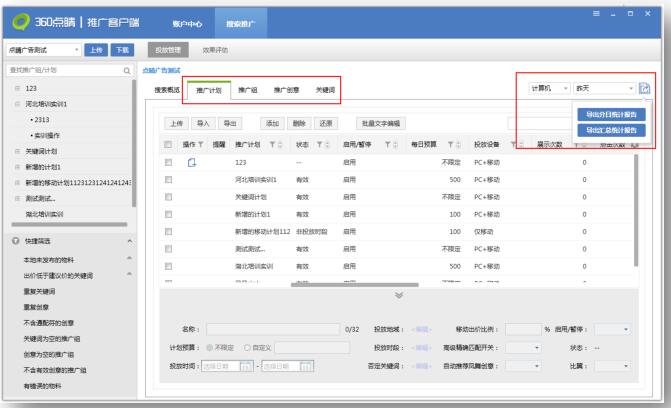Click the blue action icon in row 123
671x408 pixels.
click(x=193, y=162)
